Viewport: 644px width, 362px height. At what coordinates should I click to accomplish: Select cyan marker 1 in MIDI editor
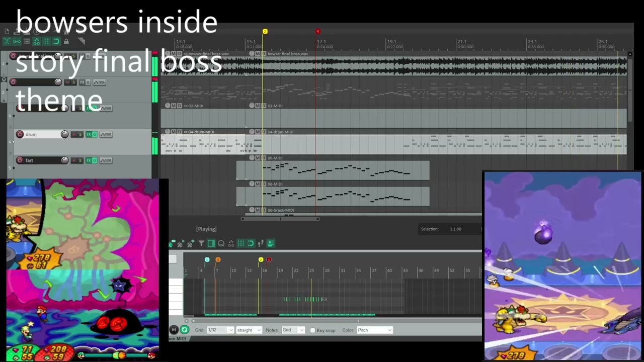tap(207, 259)
